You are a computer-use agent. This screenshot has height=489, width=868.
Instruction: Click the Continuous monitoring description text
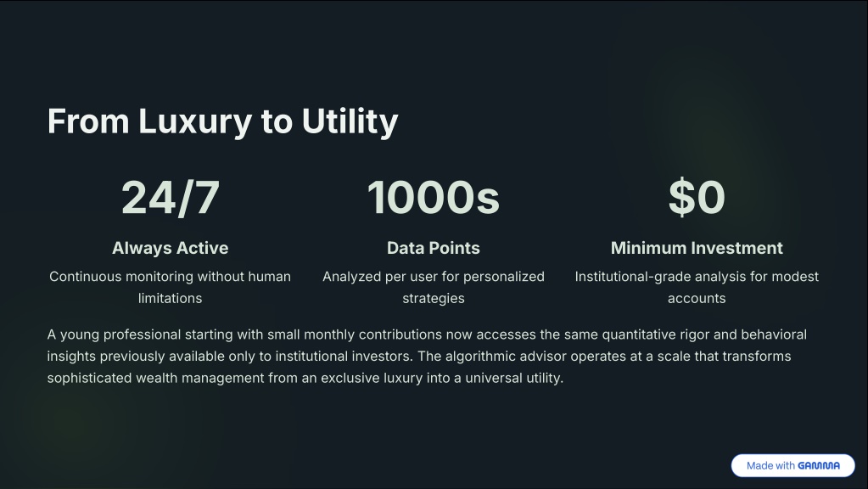170,287
